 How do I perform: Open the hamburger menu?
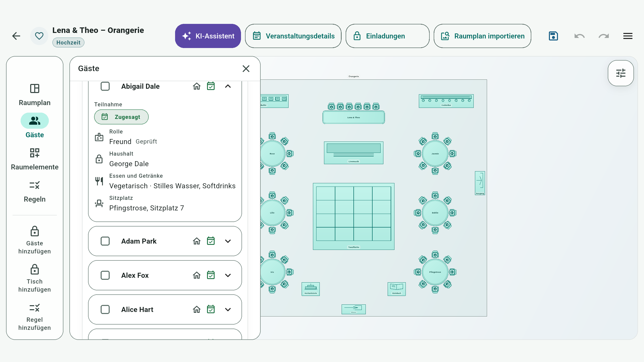tap(628, 36)
